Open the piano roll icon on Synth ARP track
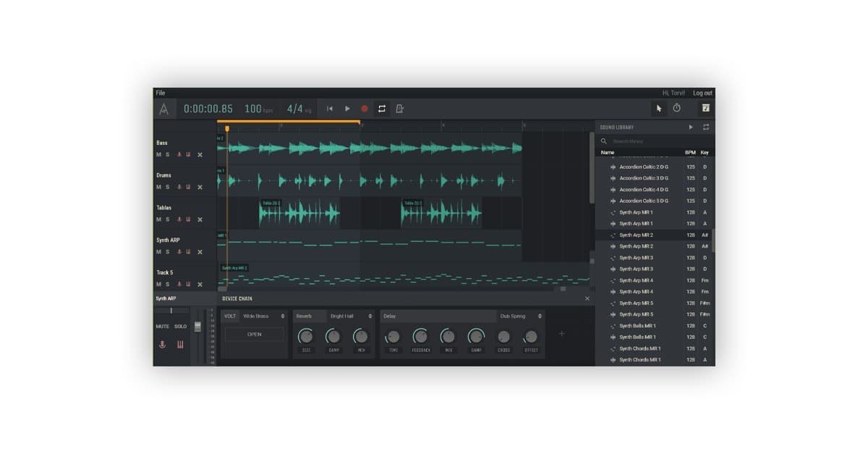The width and height of the screenshot is (868, 454). (x=187, y=251)
